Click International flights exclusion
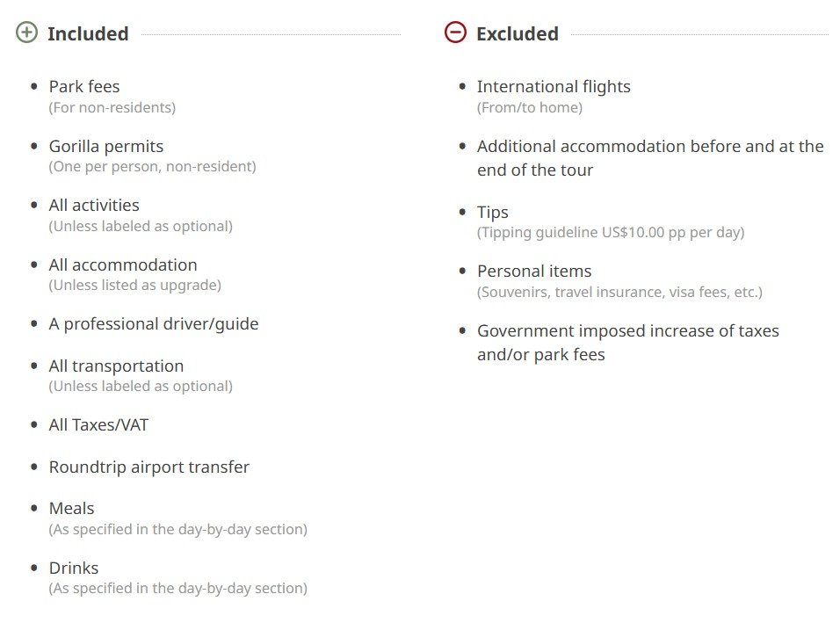Screen dimensions: 840x623 click(x=554, y=87)
